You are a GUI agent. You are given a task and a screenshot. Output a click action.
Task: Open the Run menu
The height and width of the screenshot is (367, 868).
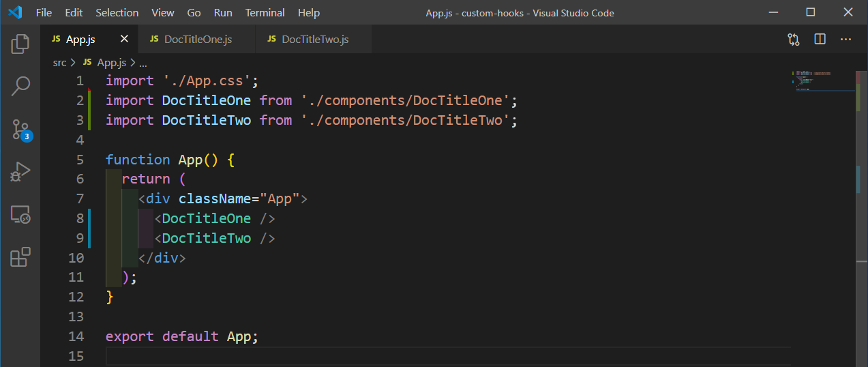point(223,12)
